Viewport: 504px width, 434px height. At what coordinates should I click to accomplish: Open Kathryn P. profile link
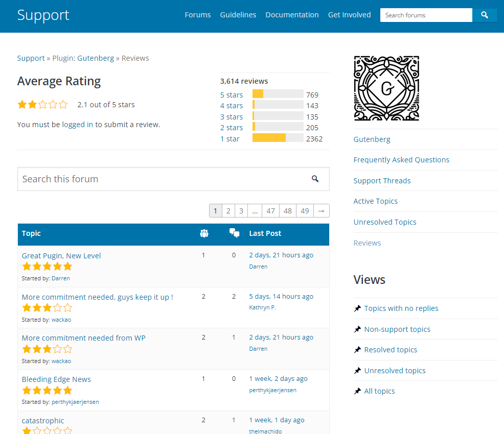(x=262, y=307)
